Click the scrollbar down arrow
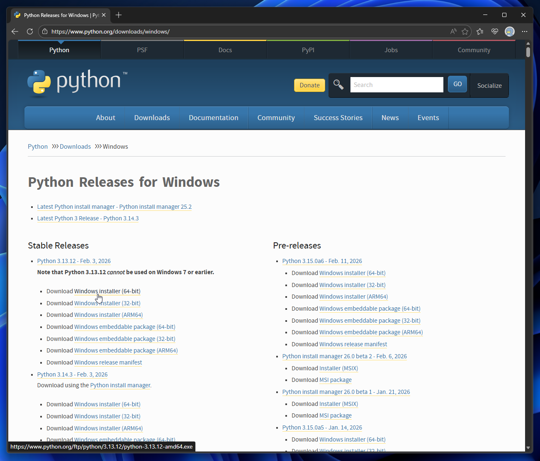540x461 pixels. click(x=528, y=448)
